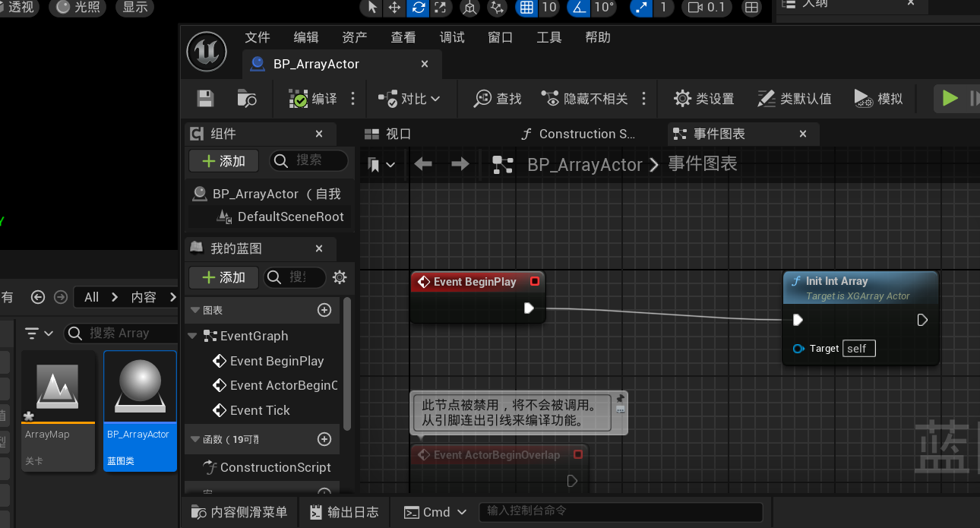Select DefaultSceneRoot component
Screen dimensions: 980x528
click(x=281, y=217)
